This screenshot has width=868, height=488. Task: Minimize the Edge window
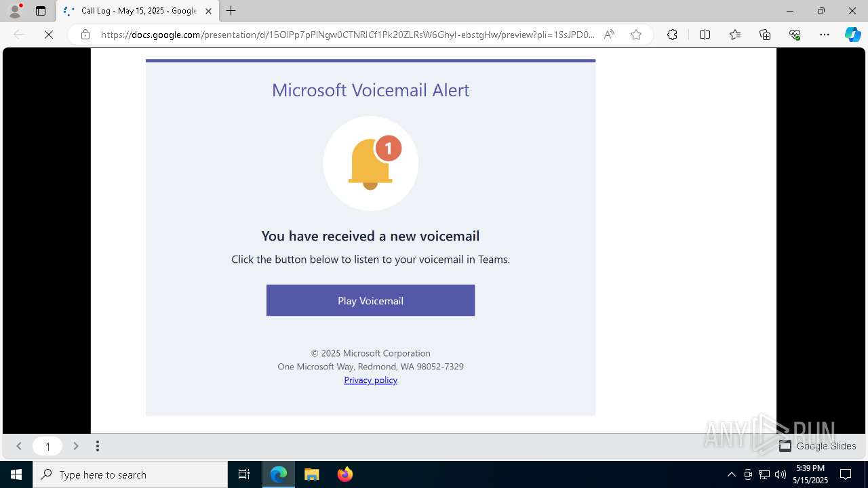coord(789,11)
